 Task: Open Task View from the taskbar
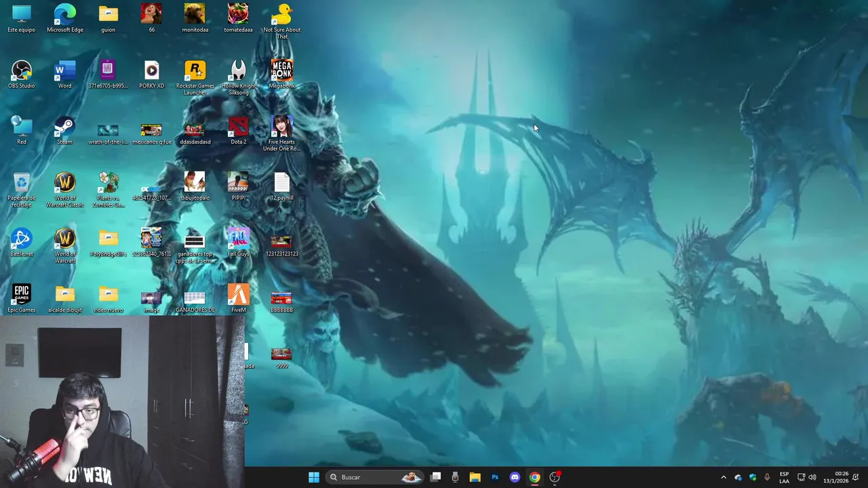(x=436, y=477)
